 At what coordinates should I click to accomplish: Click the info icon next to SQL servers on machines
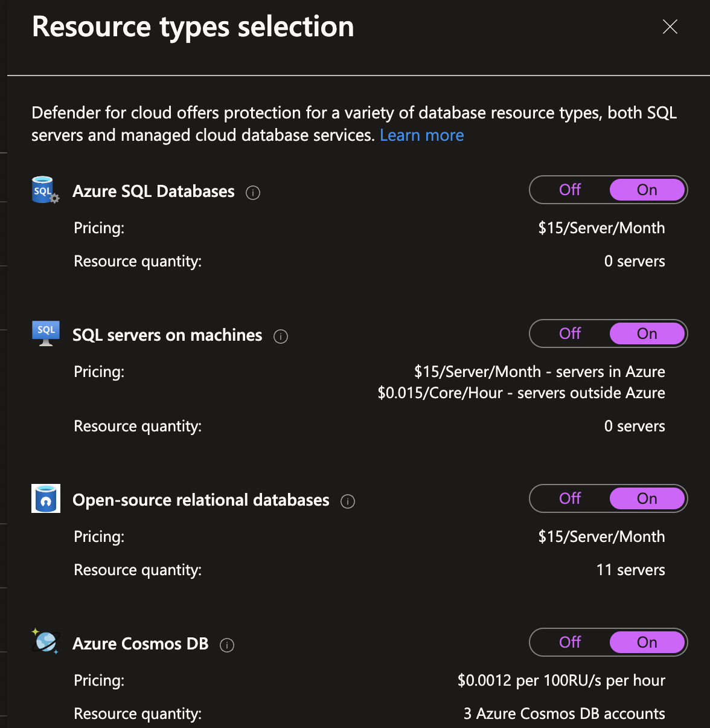[280, 337]
